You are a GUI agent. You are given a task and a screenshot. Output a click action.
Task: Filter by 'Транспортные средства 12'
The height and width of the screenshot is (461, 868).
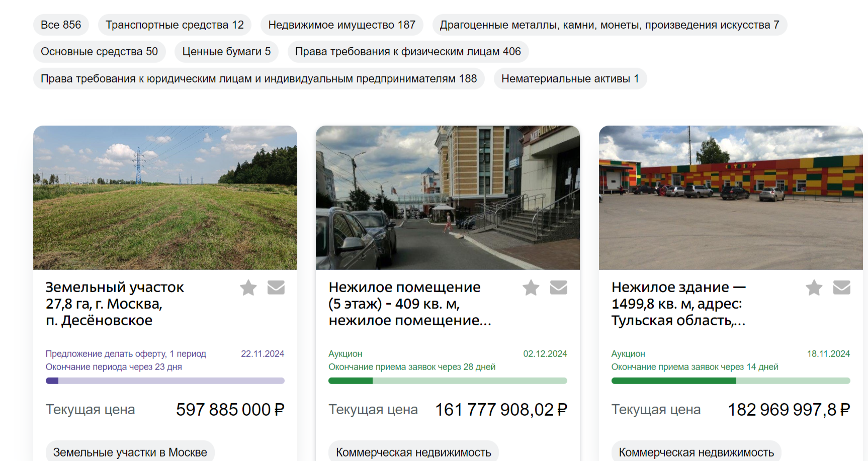[175, 25]
